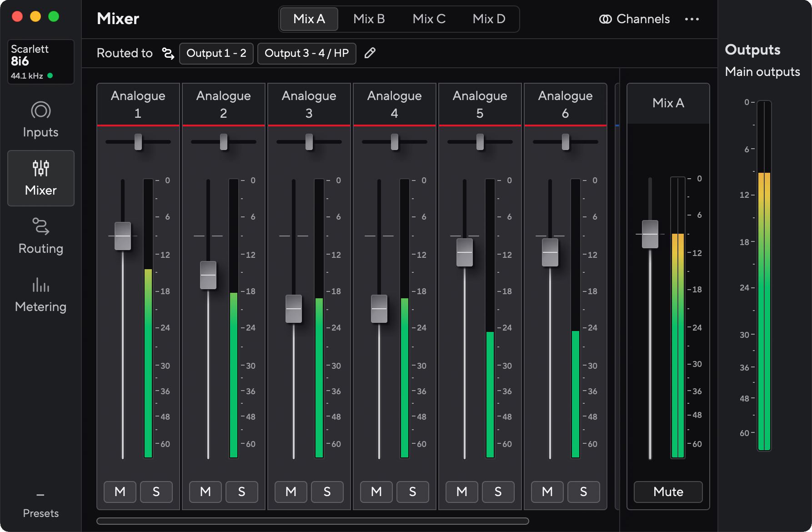The width and height of the screenshot is (812, 532).
Task: Open the Routing page
Action: point(40,236)
